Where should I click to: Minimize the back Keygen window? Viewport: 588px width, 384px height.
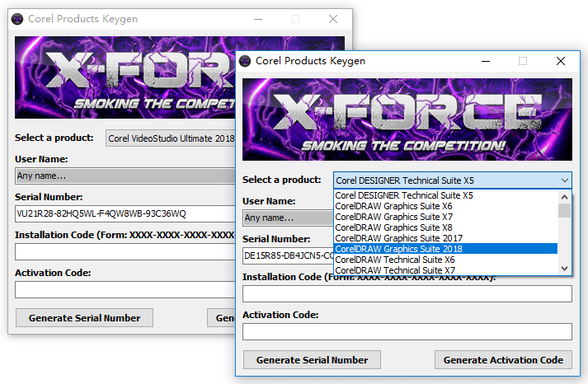tap(258, 19)
